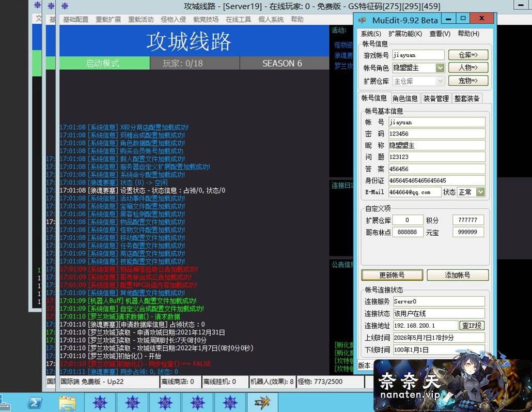
Task: Click the 扩展仓库 value field showing 0
Action: point(408,220)
